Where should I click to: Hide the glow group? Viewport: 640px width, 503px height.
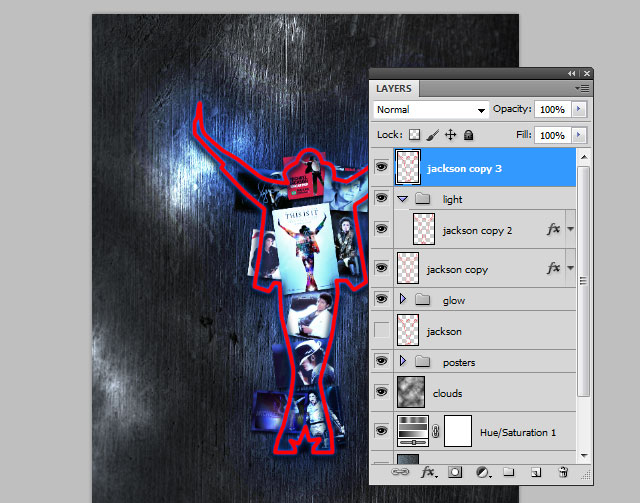coord(381,299)
